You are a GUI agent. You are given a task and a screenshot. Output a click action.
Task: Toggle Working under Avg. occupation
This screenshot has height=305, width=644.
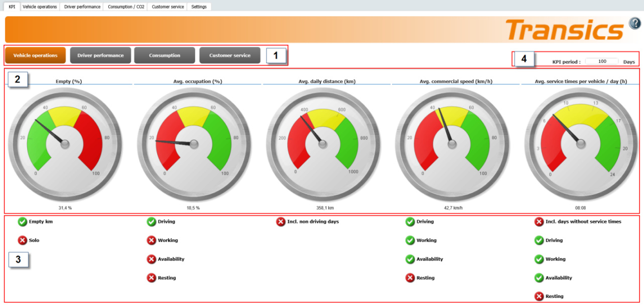pos(152,240)
